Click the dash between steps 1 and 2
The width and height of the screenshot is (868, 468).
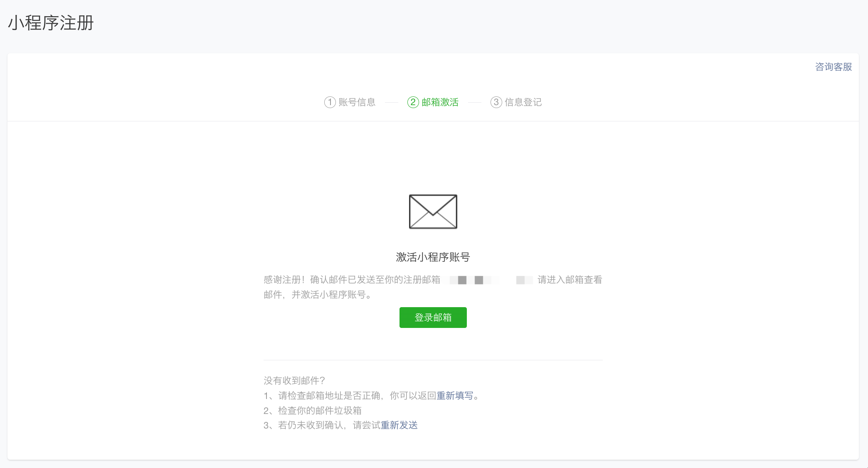pyautogui.click(x=391, y=102)
